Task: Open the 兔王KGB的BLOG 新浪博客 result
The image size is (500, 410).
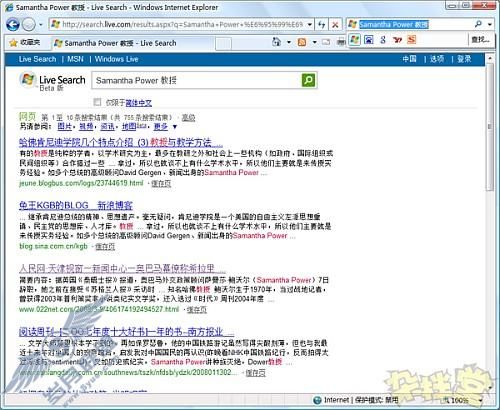Action: tap(76, 205)
